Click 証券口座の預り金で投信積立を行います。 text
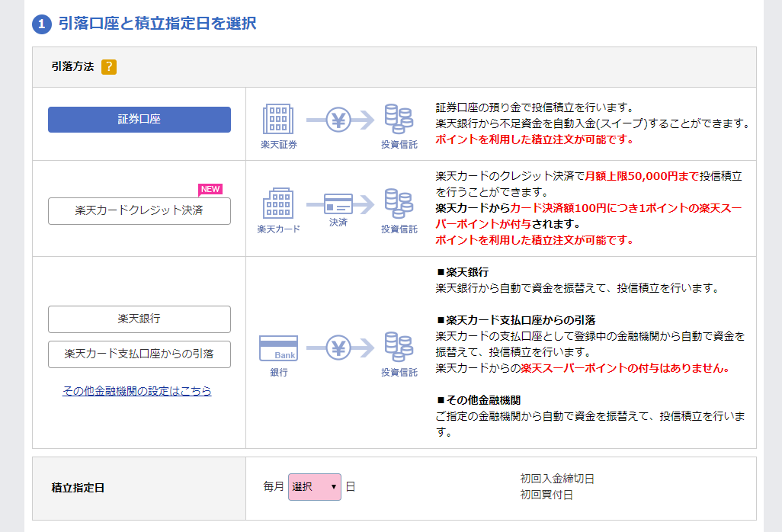The image size is (782, 532). (534, 107)
